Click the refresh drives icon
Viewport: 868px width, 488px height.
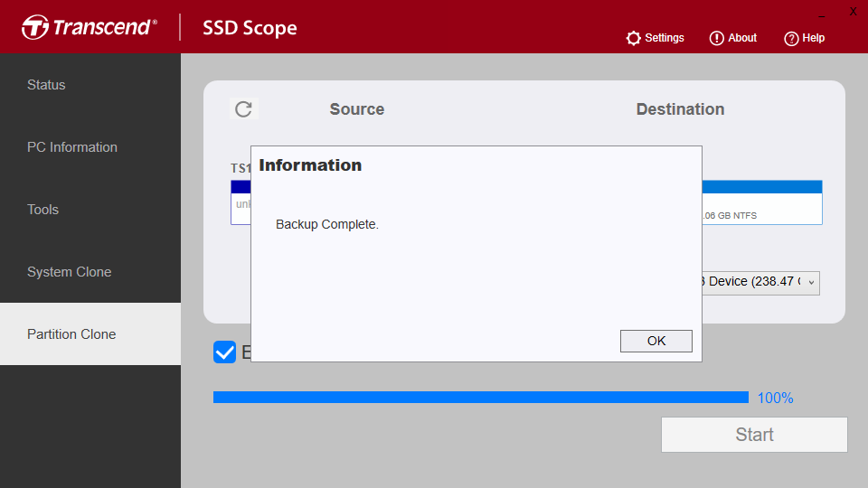[243, 109]
